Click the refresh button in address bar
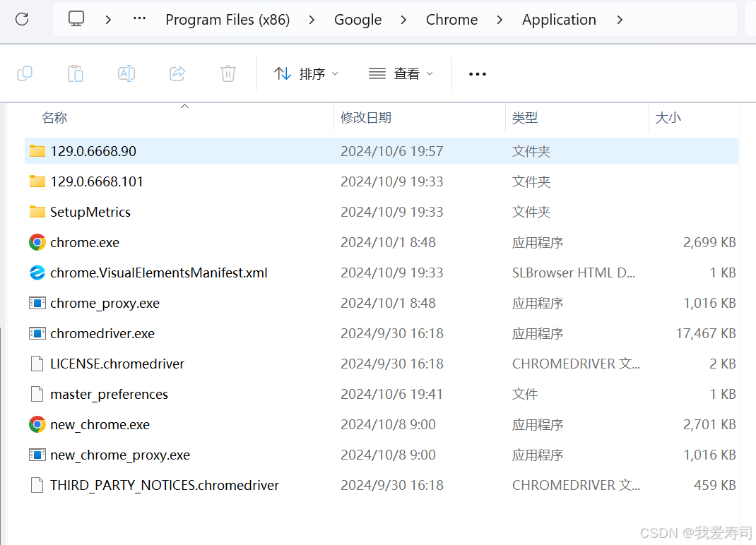 pos(22,19)
